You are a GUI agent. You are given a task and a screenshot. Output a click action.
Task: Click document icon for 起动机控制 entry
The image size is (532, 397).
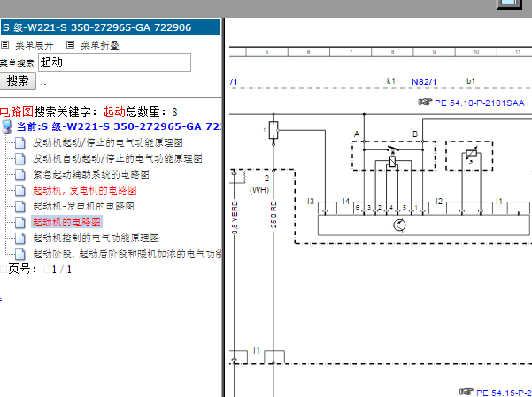point(20,239)
